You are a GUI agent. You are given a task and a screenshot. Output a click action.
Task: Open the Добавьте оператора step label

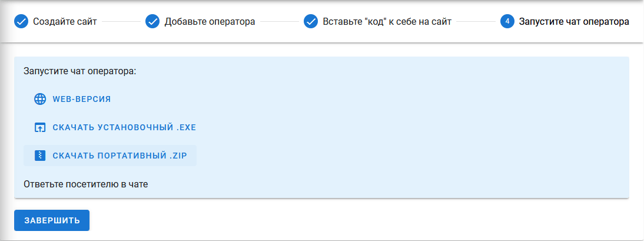tap(210, 22)
